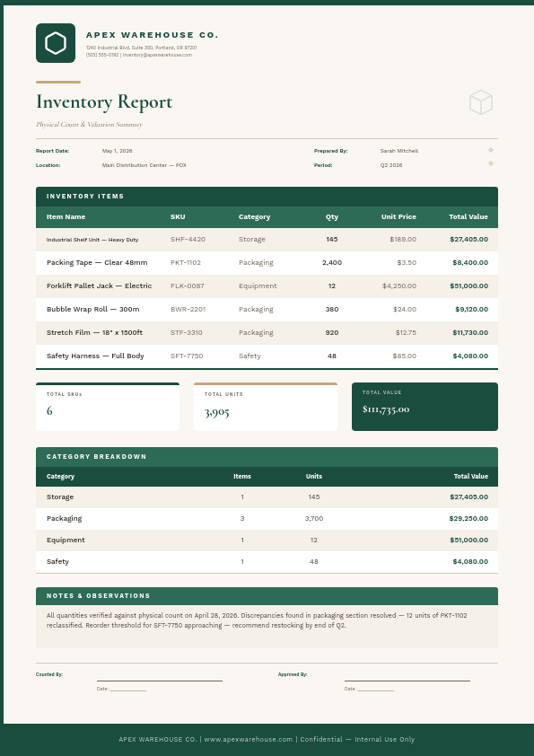This screenshot has width=534, height=756.
Task: Click the unit price "$85.00"
Action: 405,356
